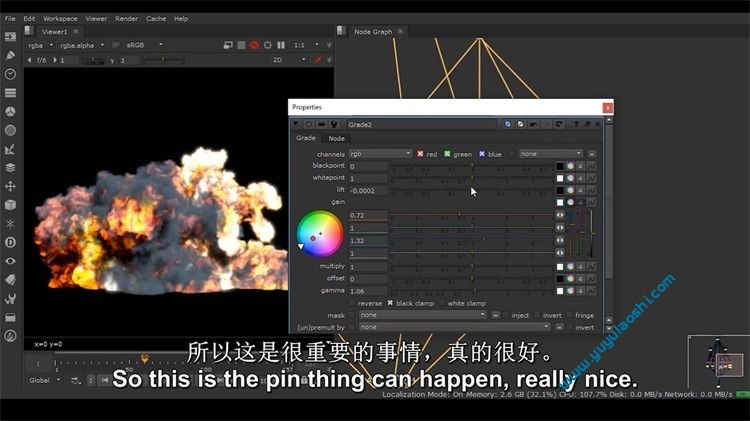Click the red proxy icon in viewer toolbar
The height and width of the screenshot is (421, 750).
click(254, 45)
